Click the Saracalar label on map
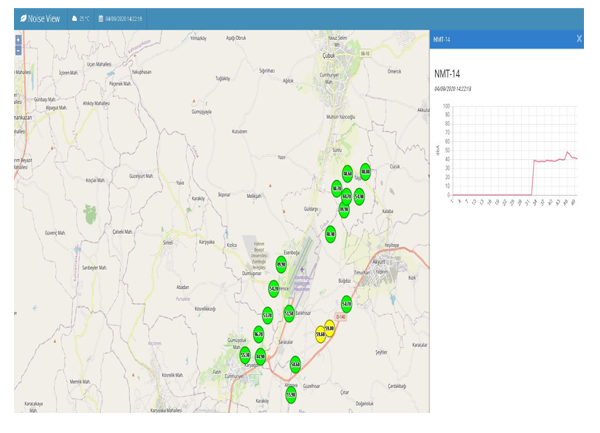 click(x=286, y=342)
